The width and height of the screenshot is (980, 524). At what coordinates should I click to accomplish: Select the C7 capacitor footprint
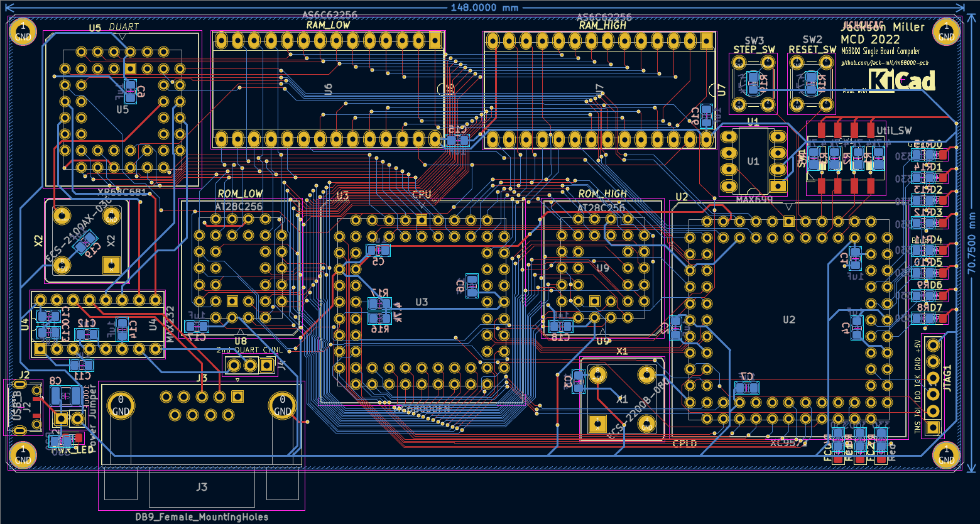point(746,388)
